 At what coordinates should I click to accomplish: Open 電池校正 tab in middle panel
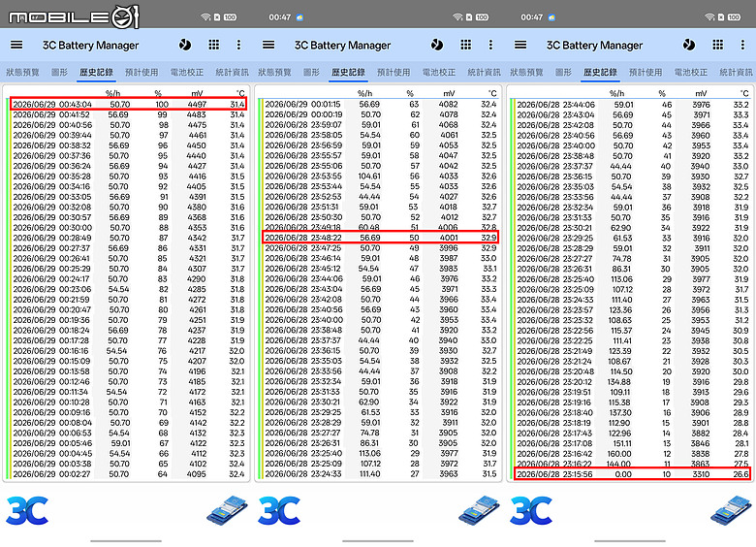439,72
